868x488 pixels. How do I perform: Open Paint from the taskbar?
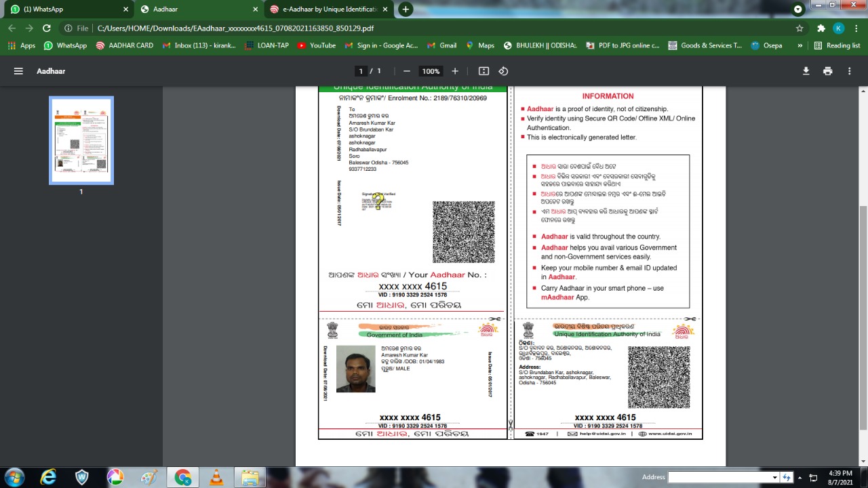pos(149,477)
